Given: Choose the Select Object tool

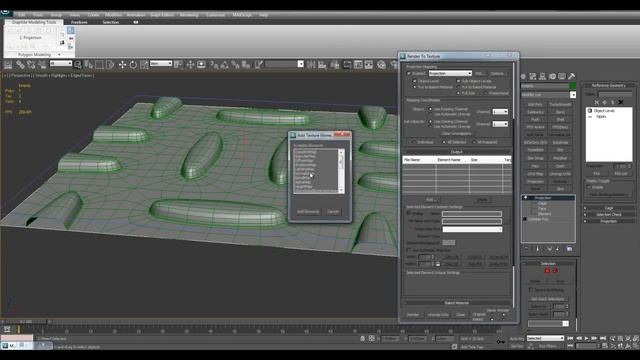Looking at the screenshot, I should [78, 64].
